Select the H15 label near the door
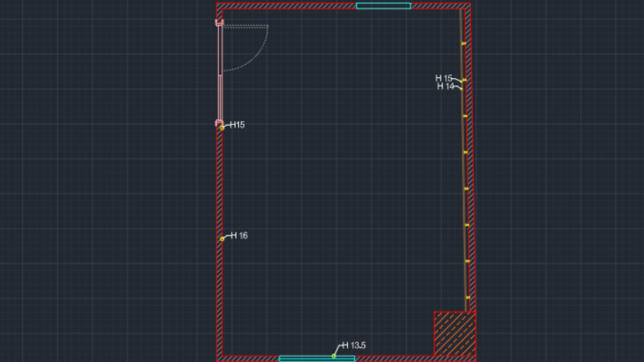Image resolution: width=644 pixels, height=362 pixels. [x=237, y=125]
